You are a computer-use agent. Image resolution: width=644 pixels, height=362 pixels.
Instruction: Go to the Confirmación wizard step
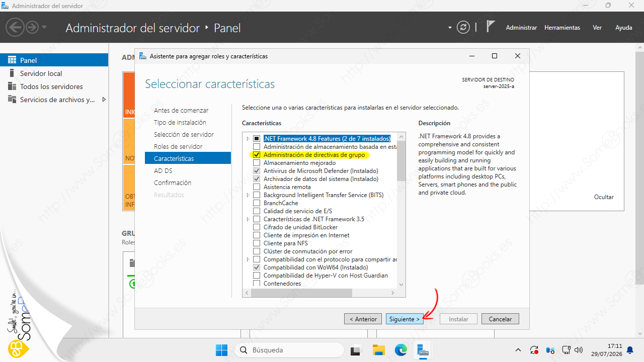(173, 183)
